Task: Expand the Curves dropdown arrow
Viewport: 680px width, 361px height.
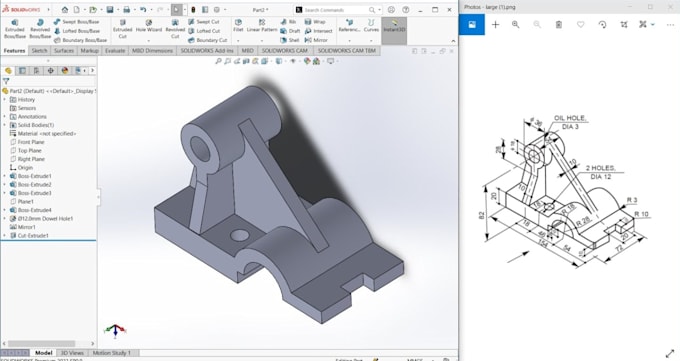Action: point(371,41)
